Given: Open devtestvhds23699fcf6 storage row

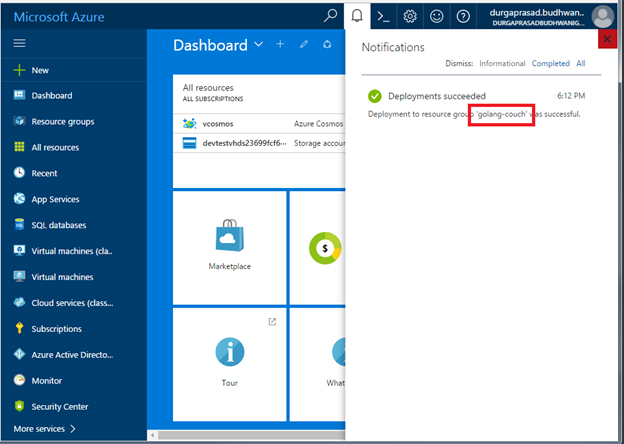Looking at the screenshot, I should point(259,143).
